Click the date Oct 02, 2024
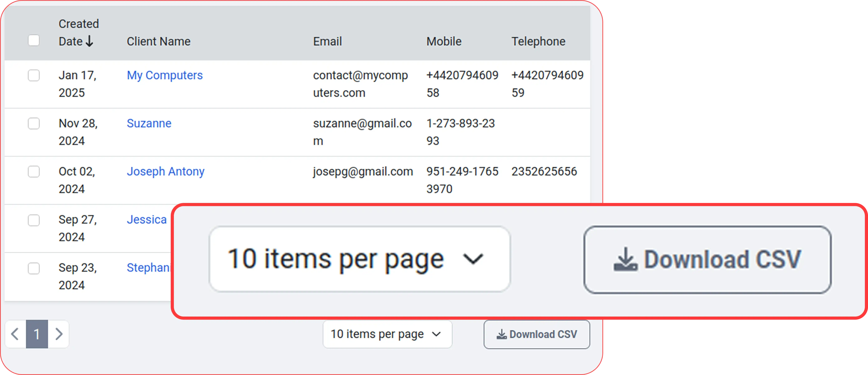868x375 pixels. pos(77,180)
